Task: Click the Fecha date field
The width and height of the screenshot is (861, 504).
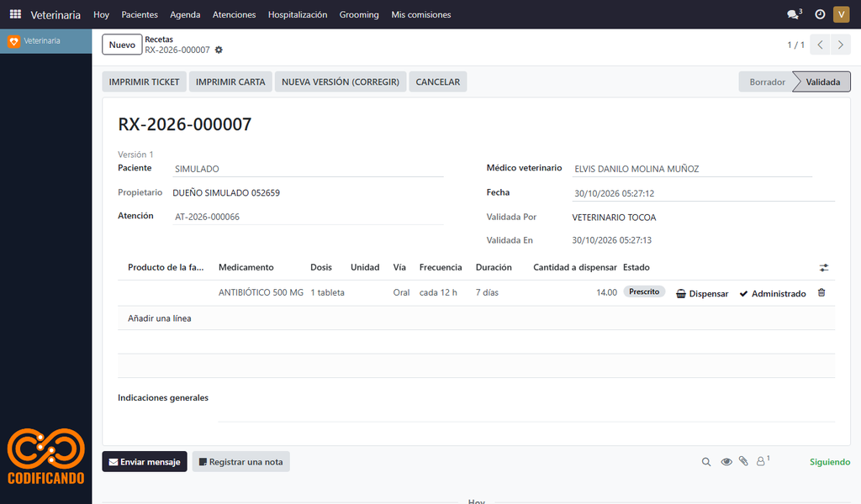Action: (704, 193)
